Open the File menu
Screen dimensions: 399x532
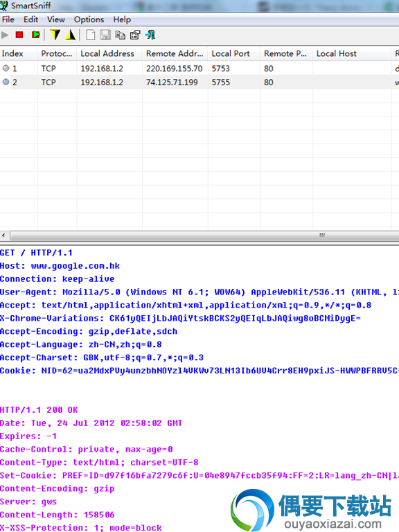8,19
